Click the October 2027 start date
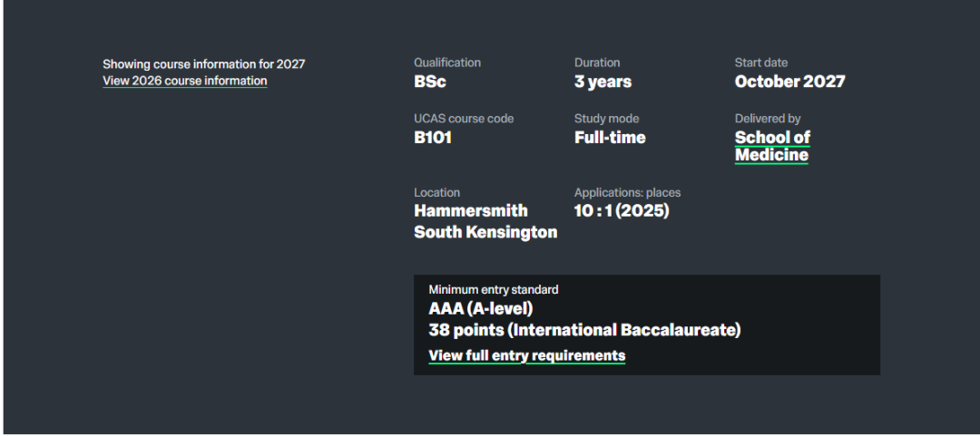The width and height of the screenshot is (980, 436). click(790, 82)
